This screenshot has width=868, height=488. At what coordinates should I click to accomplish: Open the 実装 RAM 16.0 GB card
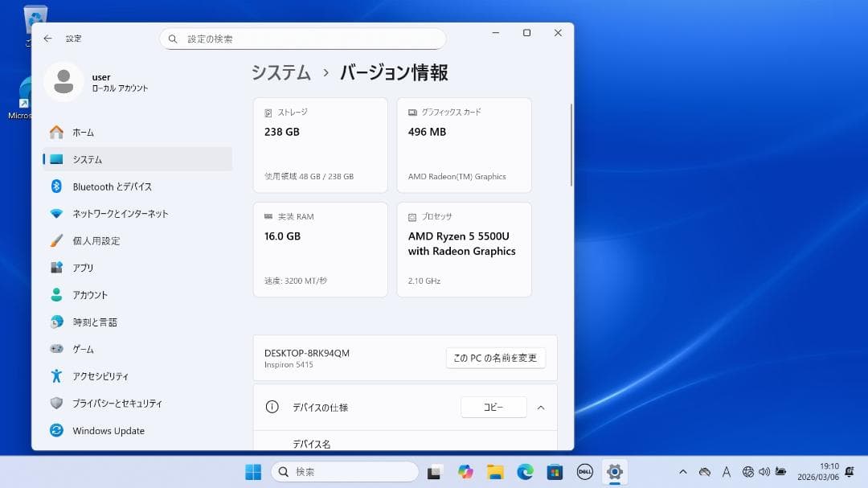pos(321,249)
